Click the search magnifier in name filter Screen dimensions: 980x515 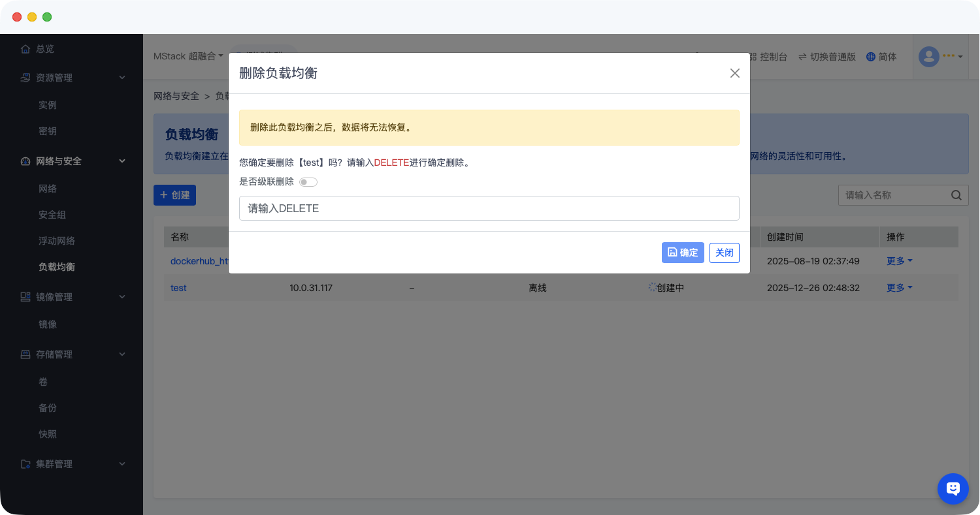click(x=956, y=195)
